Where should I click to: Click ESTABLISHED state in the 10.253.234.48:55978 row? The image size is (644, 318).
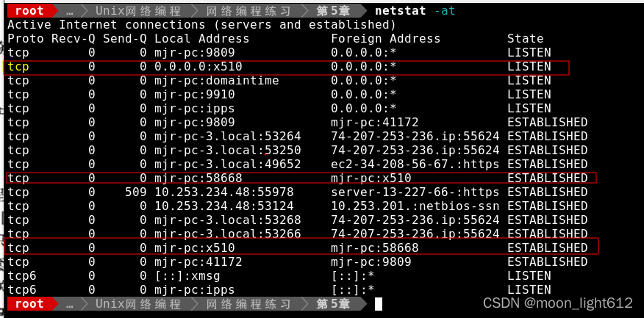pos(548,192)
